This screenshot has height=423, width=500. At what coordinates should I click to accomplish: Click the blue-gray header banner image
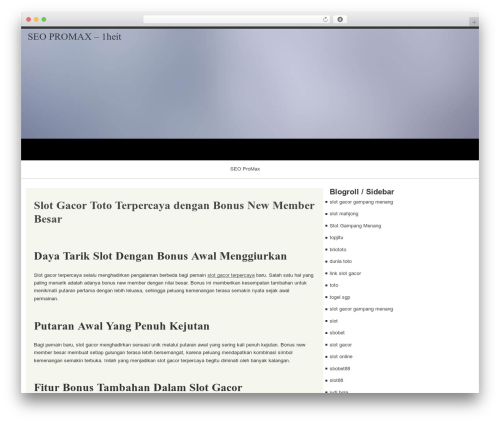250,83
